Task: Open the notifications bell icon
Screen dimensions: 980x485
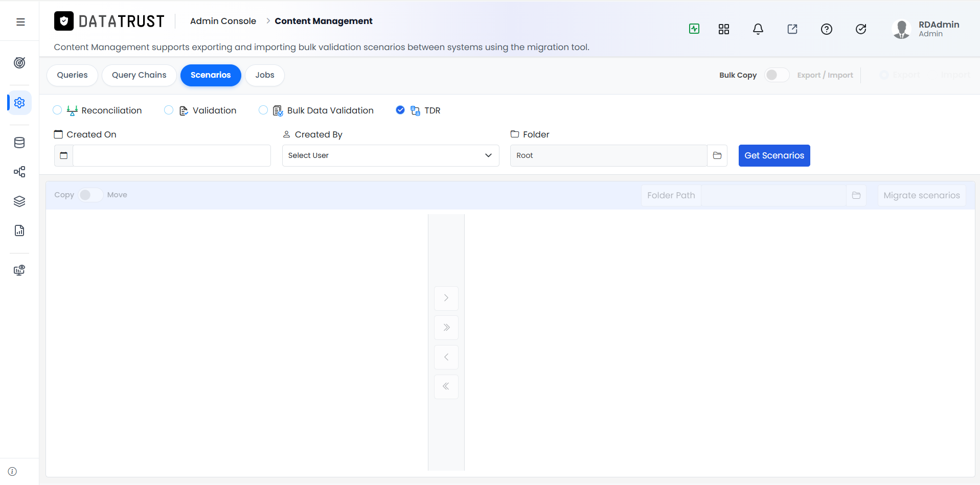Action: [x=758, y=29]
